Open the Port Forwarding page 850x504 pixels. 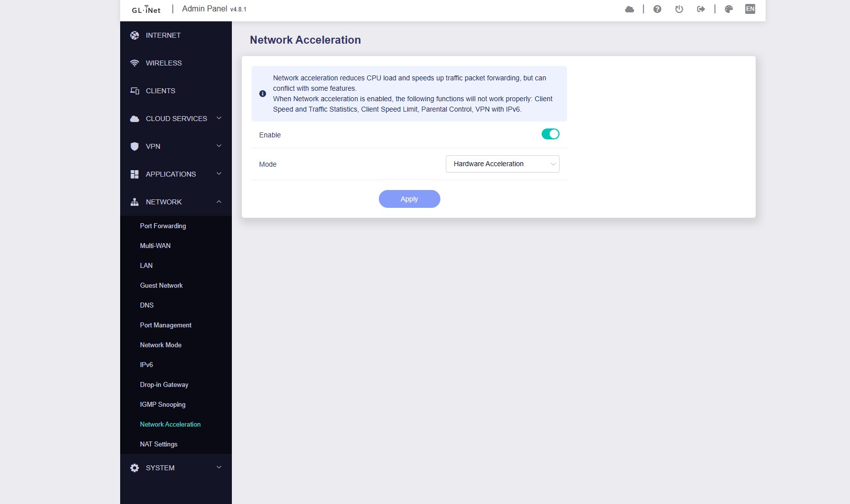click(163, 226)
